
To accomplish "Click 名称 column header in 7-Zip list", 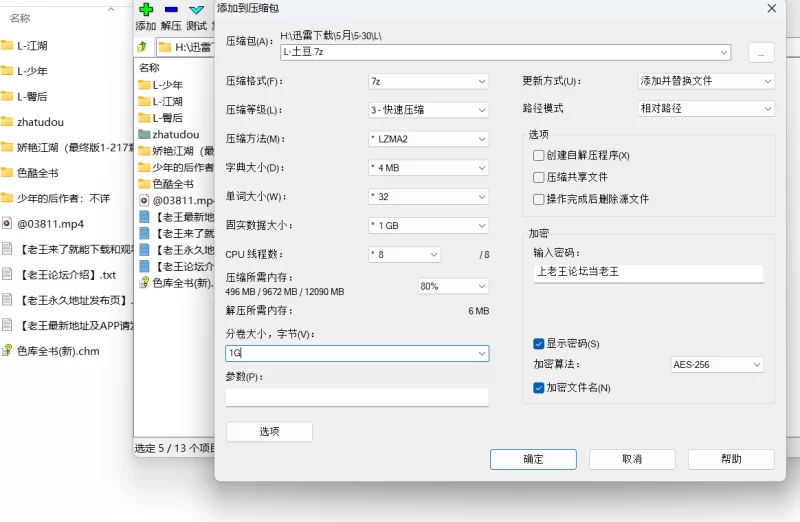I will coord(149,67).
